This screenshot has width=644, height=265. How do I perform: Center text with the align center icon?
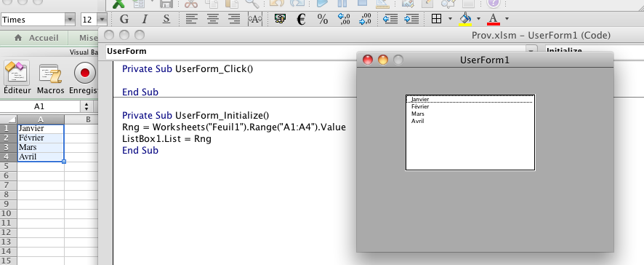(212, 20)
